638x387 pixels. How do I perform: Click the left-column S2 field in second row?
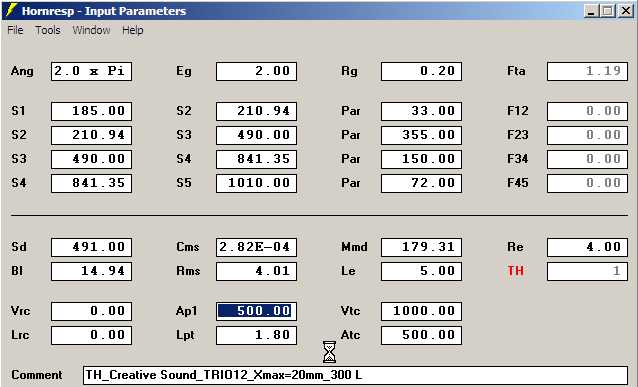pos(92,136)
